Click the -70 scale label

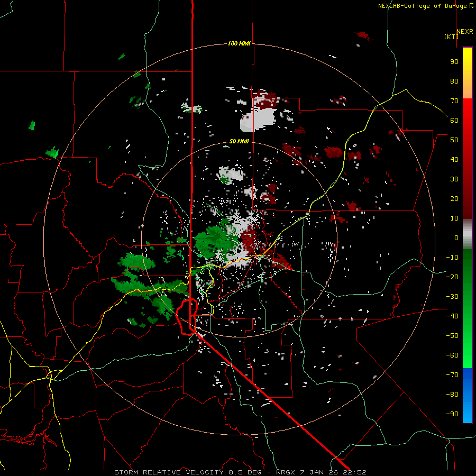(452, 375)
